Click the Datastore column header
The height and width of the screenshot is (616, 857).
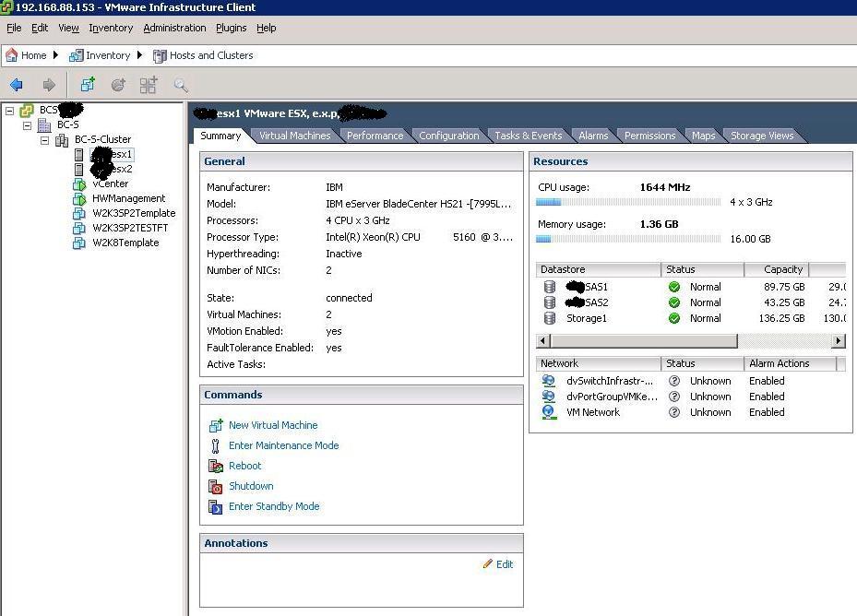599,269
